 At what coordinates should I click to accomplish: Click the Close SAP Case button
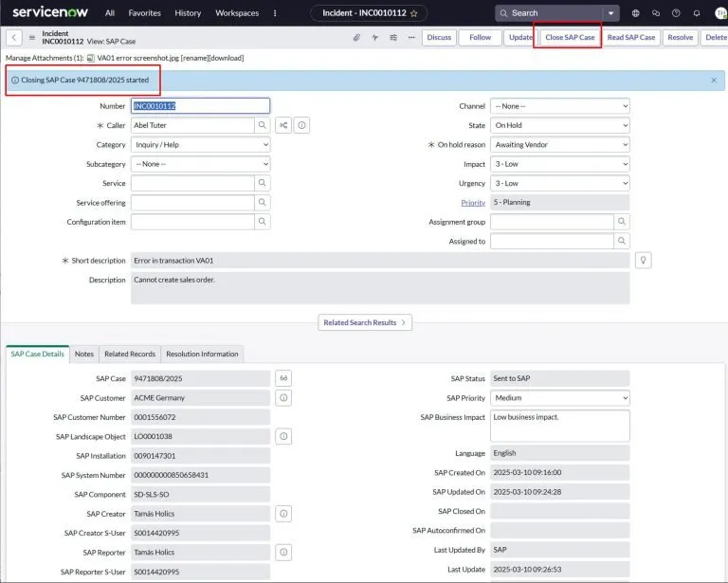pos(570,38)
